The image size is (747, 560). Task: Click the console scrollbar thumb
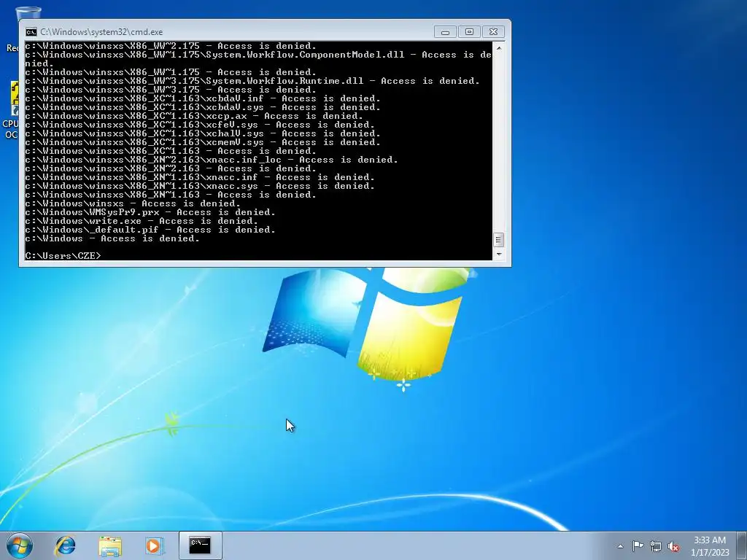(x=498, y=239)
